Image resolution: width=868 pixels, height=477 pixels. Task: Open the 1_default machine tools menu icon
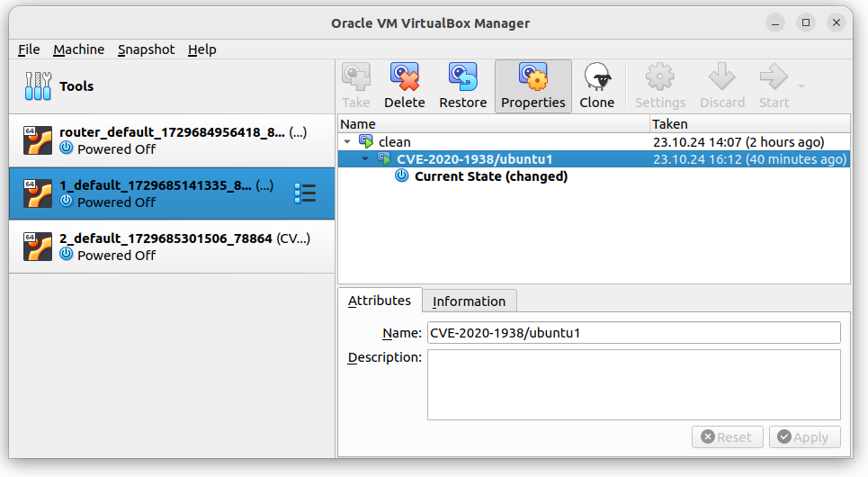pyautogui.click(x=305, y=193)
